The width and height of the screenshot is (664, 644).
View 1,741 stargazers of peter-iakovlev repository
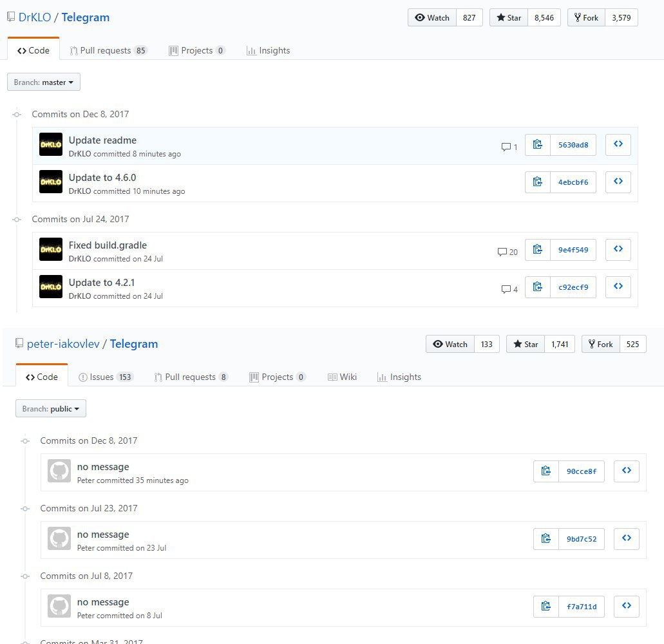coord(560,345)
